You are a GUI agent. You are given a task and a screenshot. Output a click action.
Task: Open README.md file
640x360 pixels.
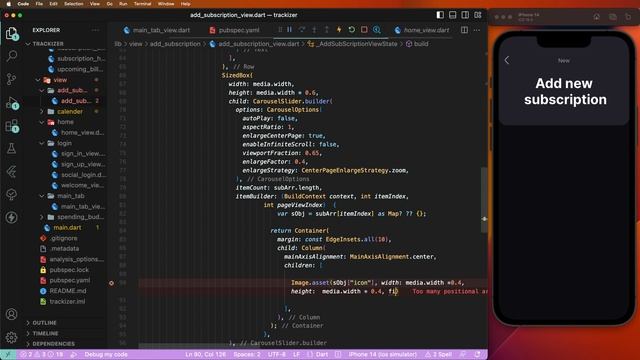coord(68,291)
